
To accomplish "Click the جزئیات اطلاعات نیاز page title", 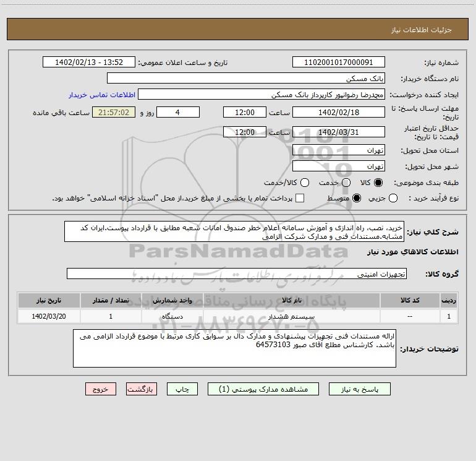I will (422, 30).
